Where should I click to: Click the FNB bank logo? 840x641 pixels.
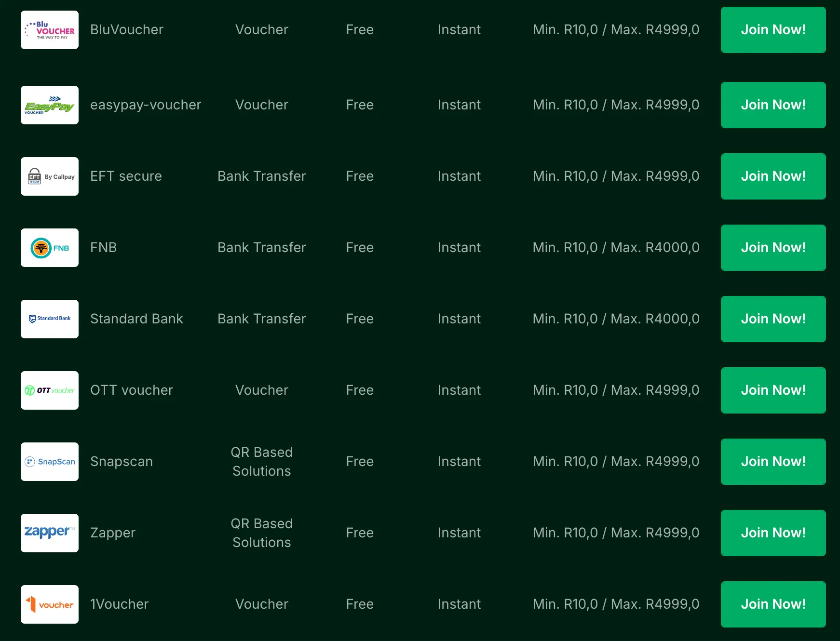click(50, 248)
